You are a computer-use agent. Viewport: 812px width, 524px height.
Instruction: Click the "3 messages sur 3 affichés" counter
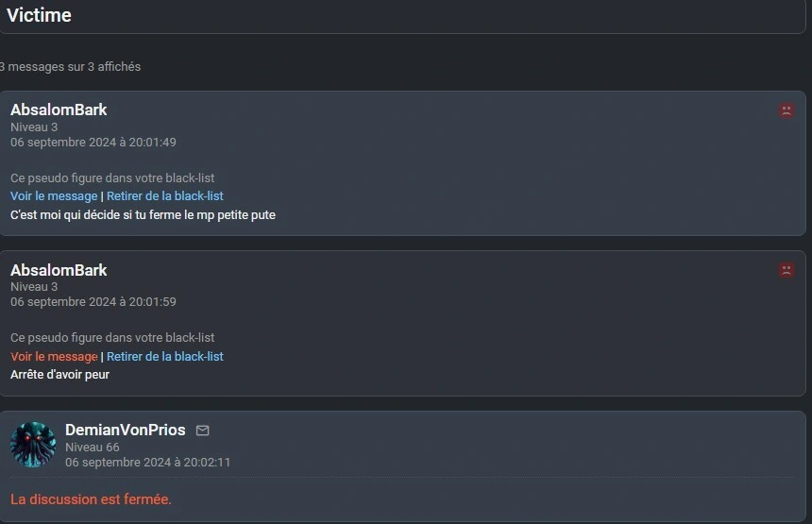(70, 67)
